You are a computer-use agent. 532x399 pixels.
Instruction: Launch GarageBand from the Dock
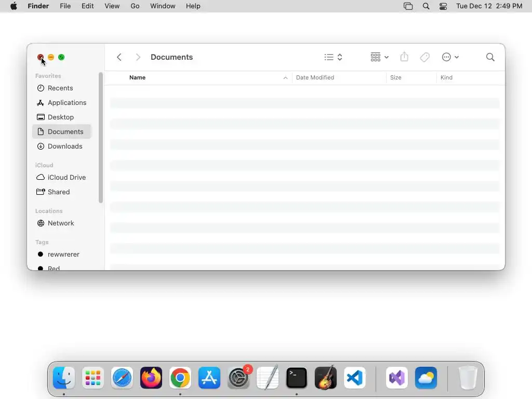[326, 378]
